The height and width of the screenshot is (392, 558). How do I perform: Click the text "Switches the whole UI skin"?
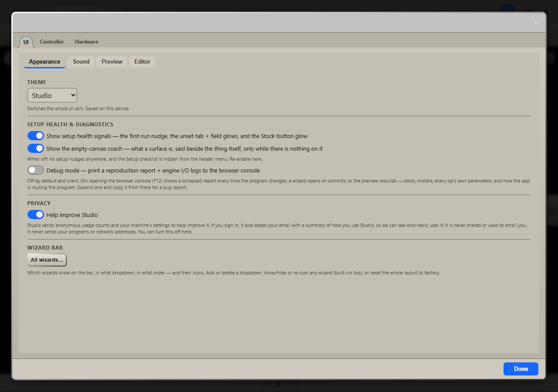[56, 108]
